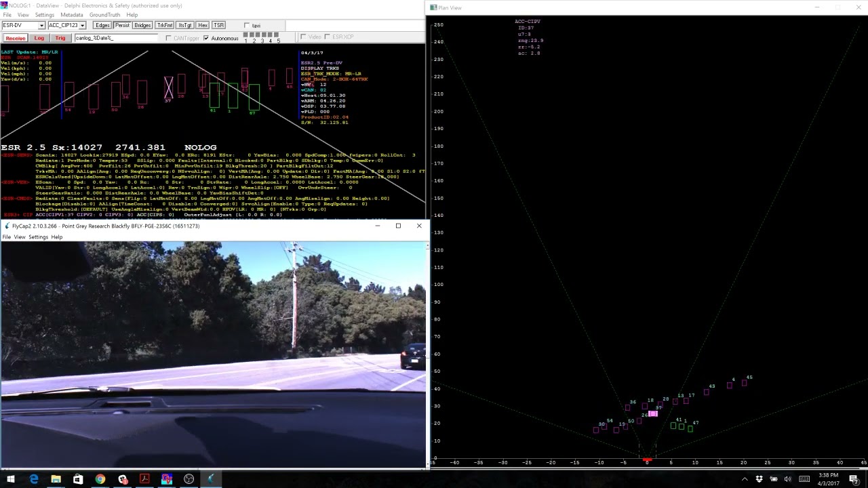Open the FlyCap2 View menu
Image resolution: width=868 pixels, height=488 pixels.
coord(20,237)
